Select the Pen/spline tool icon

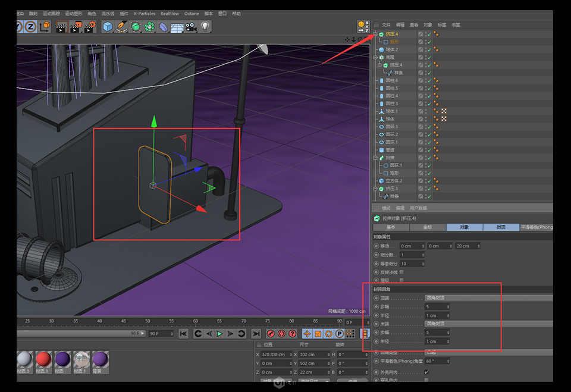point(123,27)
